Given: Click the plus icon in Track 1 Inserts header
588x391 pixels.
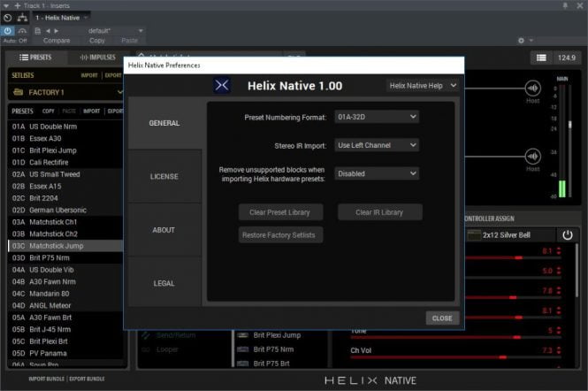Looking at the screenshot, I should click(x=18, y=5).
